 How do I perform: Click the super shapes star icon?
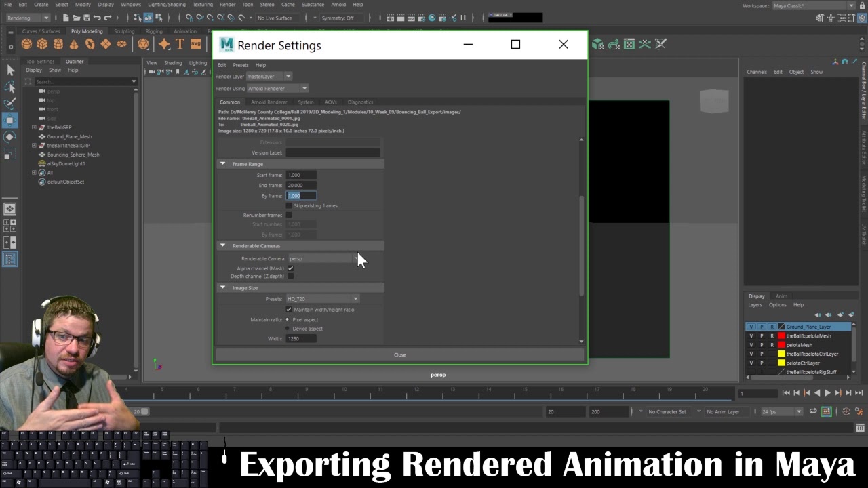(164, 44)
